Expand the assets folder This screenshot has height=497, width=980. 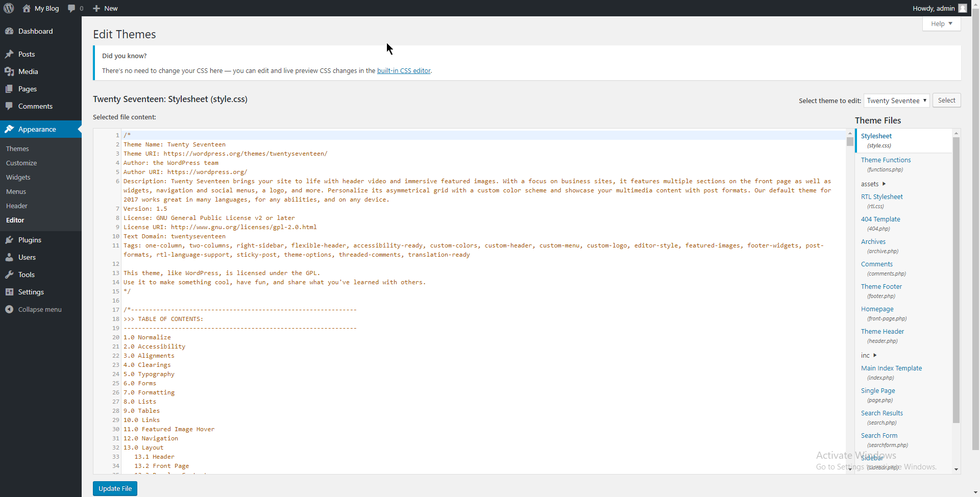point(873,184)
